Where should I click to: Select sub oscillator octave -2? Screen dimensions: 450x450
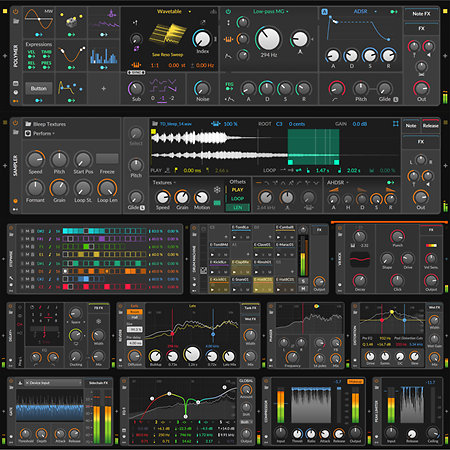tap(172, 98)
